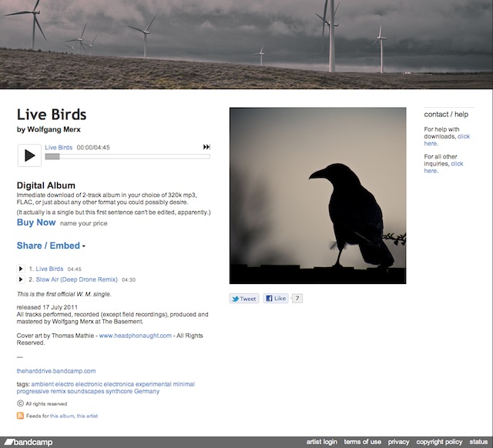The height and width of the screenshot is (448, 493).
Task: Select the ambient tag
Action: [x=42, y=384]
